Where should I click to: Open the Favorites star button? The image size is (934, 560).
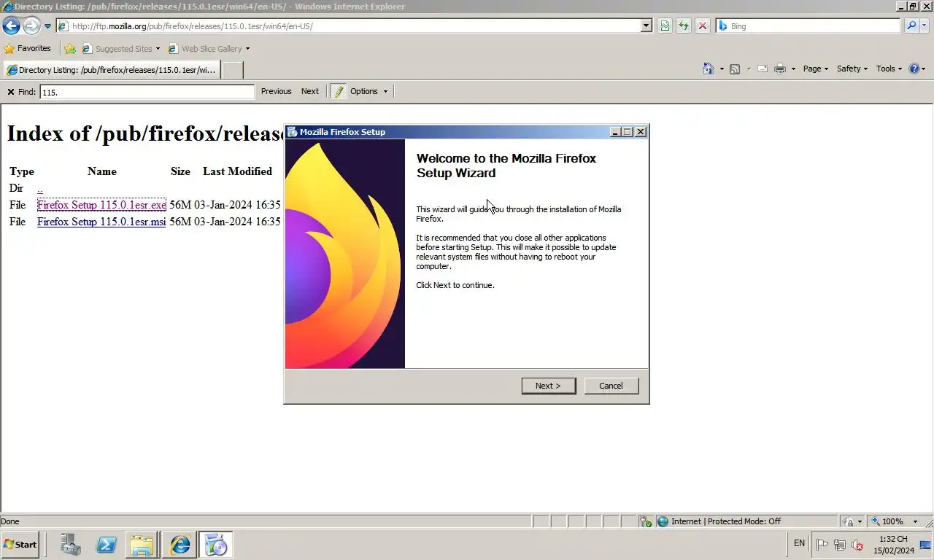(x=28, y=48)
